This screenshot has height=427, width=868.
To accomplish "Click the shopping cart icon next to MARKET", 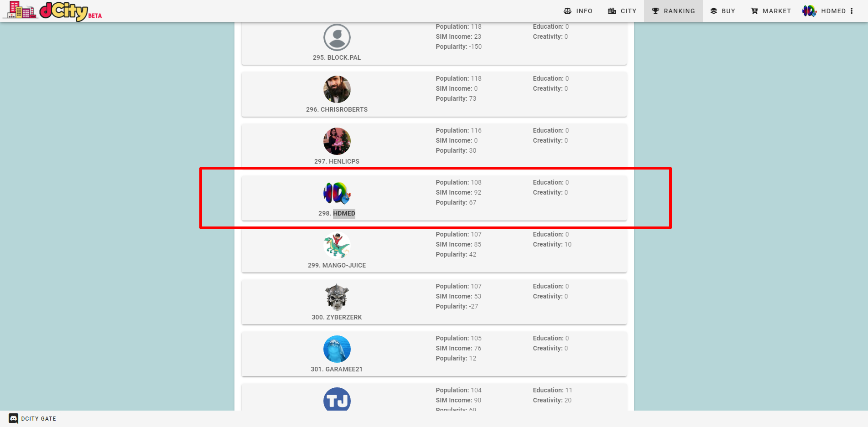I will (754, 10).
